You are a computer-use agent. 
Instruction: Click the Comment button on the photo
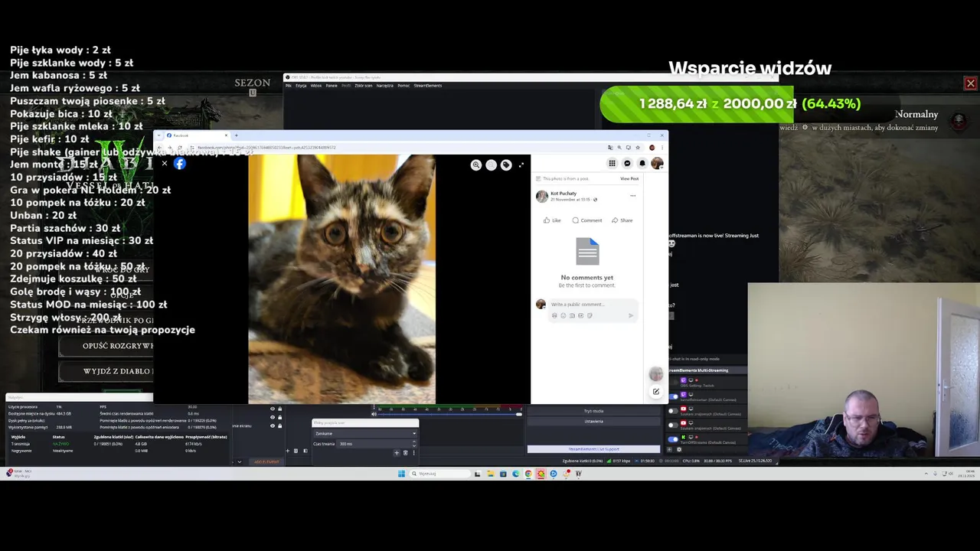587,220
